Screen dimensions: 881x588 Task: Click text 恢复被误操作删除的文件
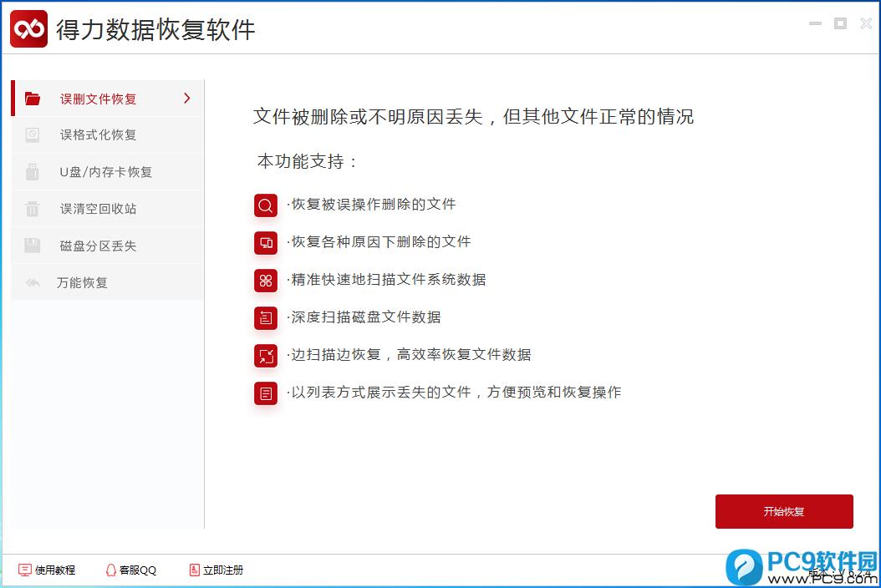point(374,205)
